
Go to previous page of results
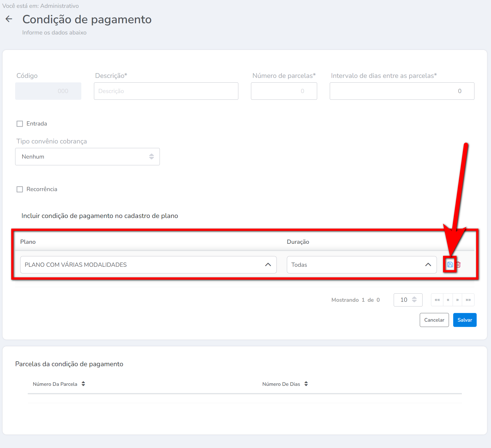(448, 300)
